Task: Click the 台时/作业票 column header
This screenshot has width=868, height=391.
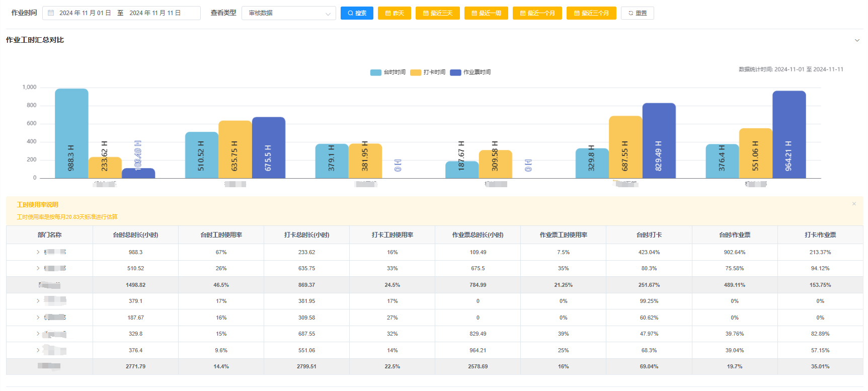Action: click(x=735, y=235)
